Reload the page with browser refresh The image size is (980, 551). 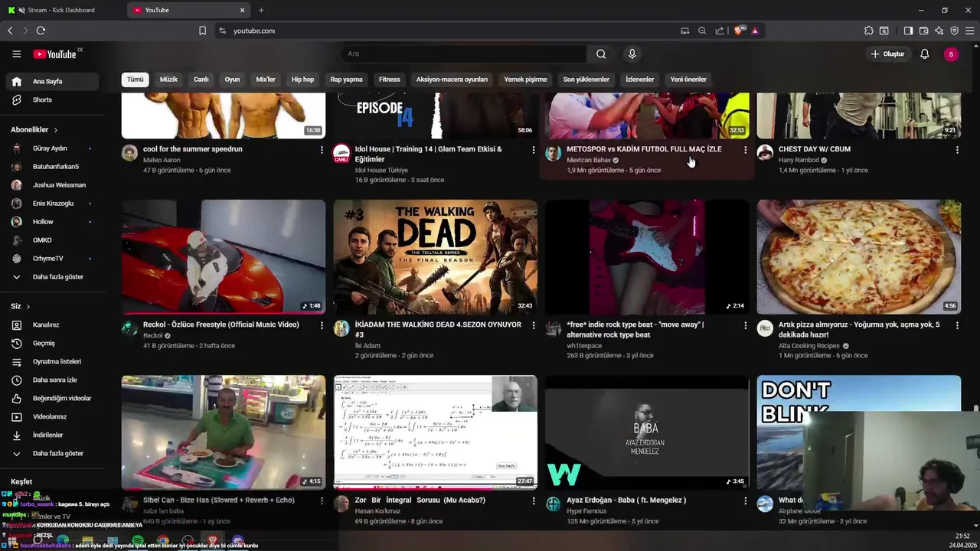pyautogui.click(x=41, y=31)
